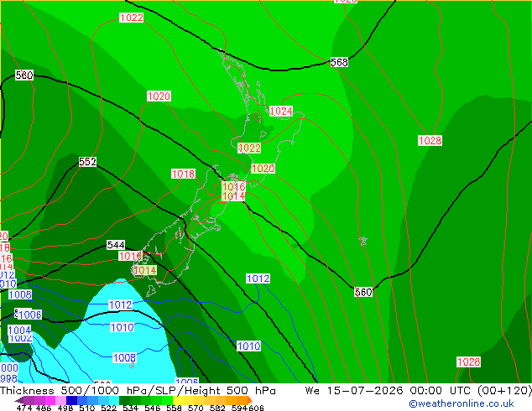Click the legend's right orange arrow cap

(x=250, y=400)
